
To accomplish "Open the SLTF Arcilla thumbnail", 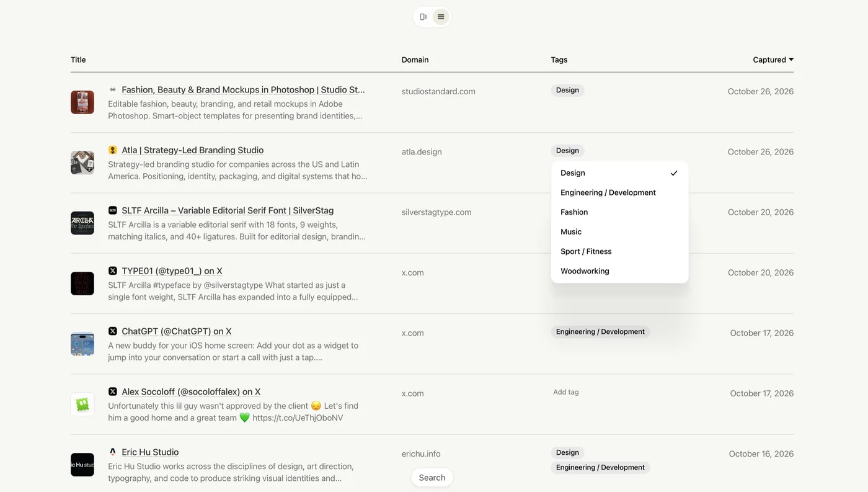I will [x=82, y=223].
